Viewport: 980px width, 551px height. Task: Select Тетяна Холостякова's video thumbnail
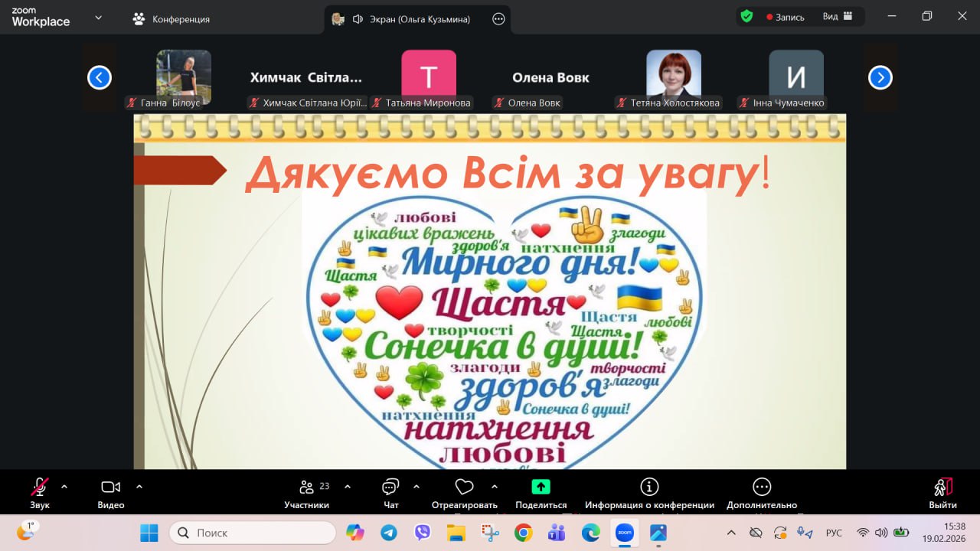click(x=673, y=75)
